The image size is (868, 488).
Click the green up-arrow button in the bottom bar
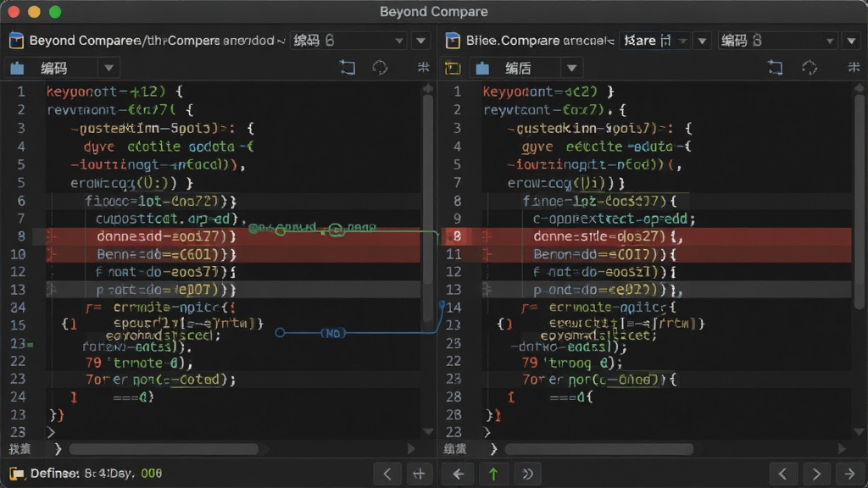coord(493,474)
